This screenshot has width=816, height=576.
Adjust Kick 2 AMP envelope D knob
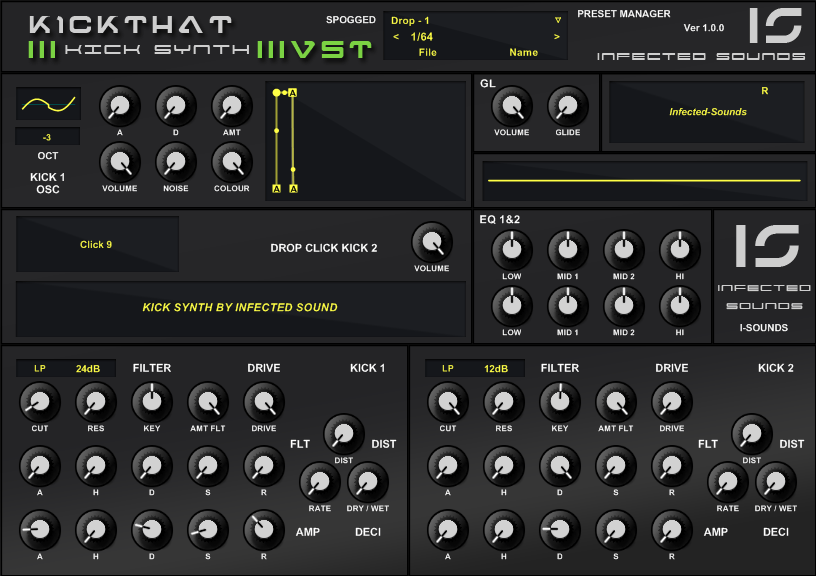(560, 530)
